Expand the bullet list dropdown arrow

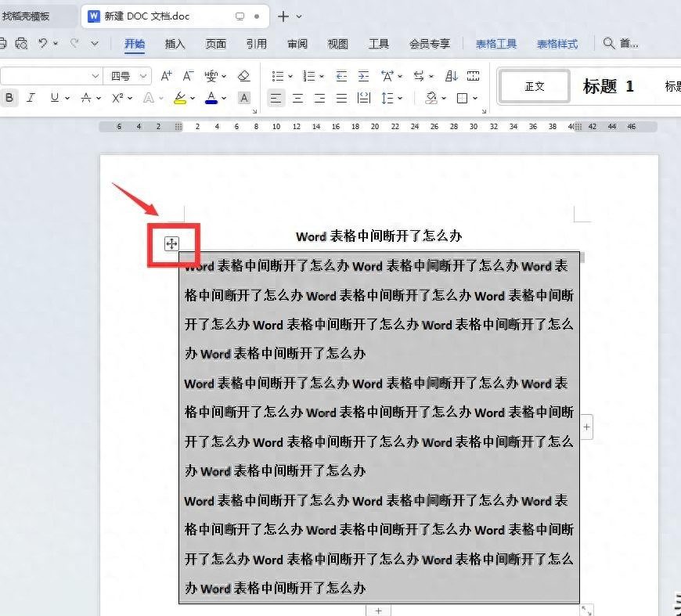(x=290, y=77)
